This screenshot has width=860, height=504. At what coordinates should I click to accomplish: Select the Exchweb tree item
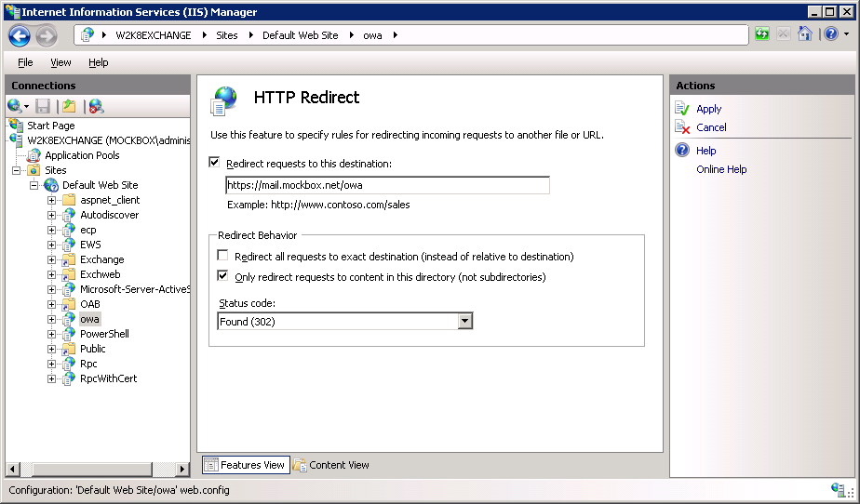click(100, 274)
